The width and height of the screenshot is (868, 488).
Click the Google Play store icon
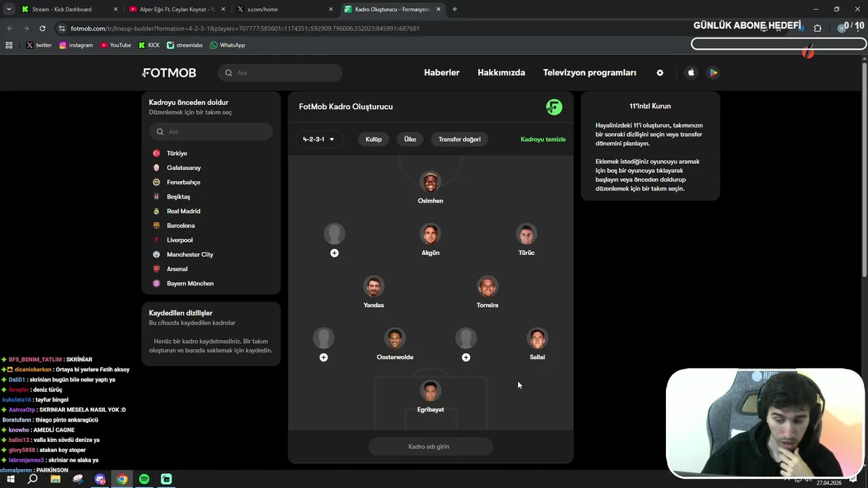click(713, 73)
